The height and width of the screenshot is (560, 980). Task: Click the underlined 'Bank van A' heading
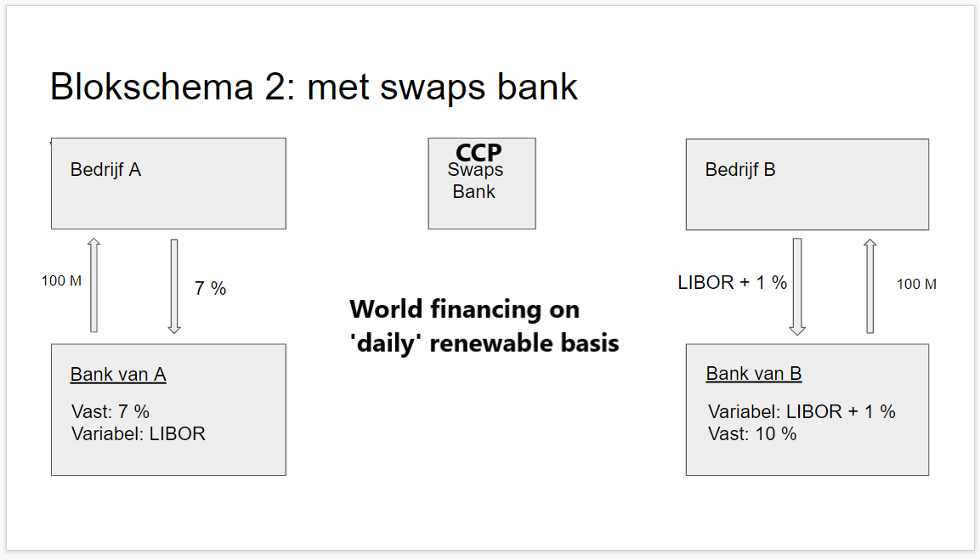click(x=118, y=375)
